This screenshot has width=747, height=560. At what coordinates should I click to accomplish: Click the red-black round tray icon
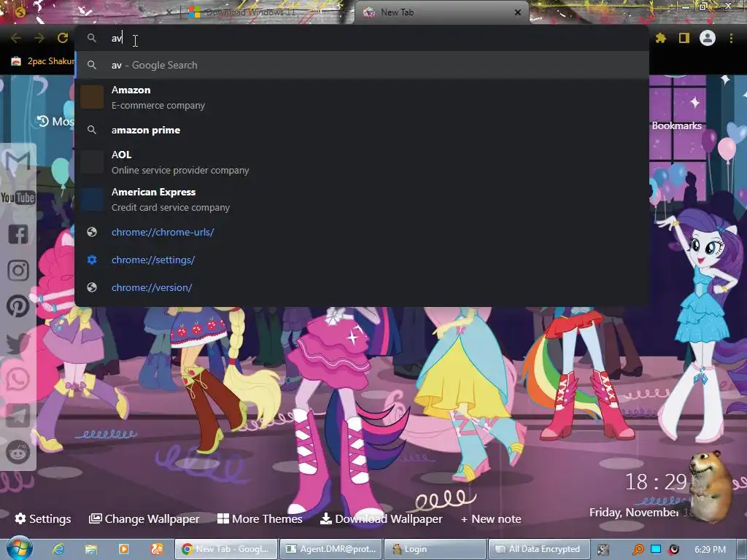pos(673,550)
